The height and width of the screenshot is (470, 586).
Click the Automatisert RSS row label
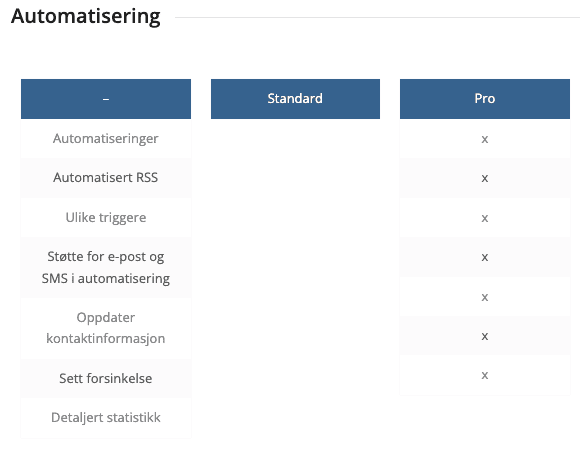106,177
